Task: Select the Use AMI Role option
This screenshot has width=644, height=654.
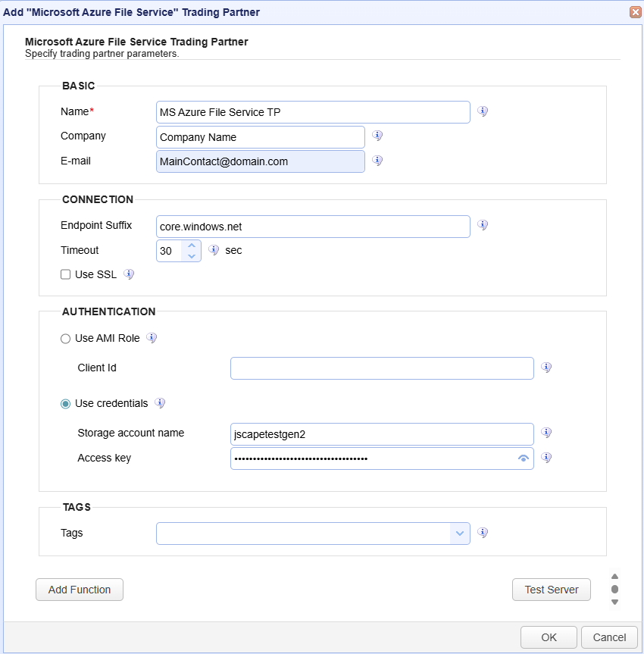Action: [x=66, y=339]
